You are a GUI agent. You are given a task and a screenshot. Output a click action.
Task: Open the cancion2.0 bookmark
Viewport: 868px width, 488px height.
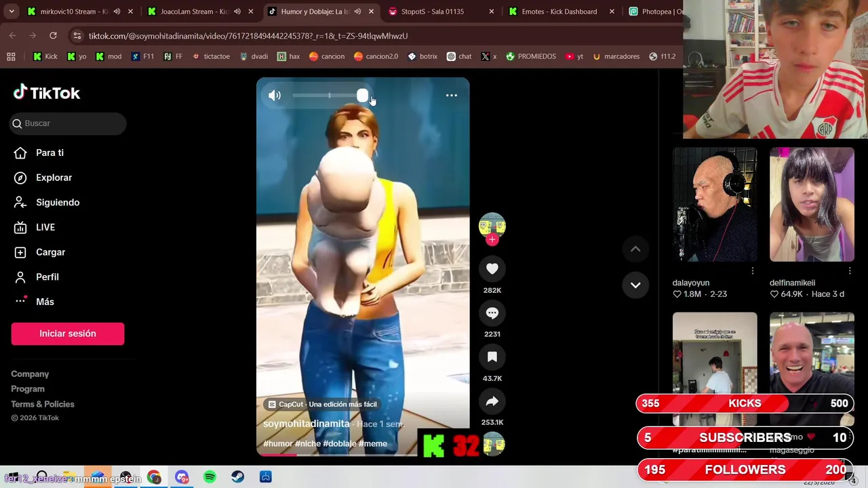click(x=376, y=56)
